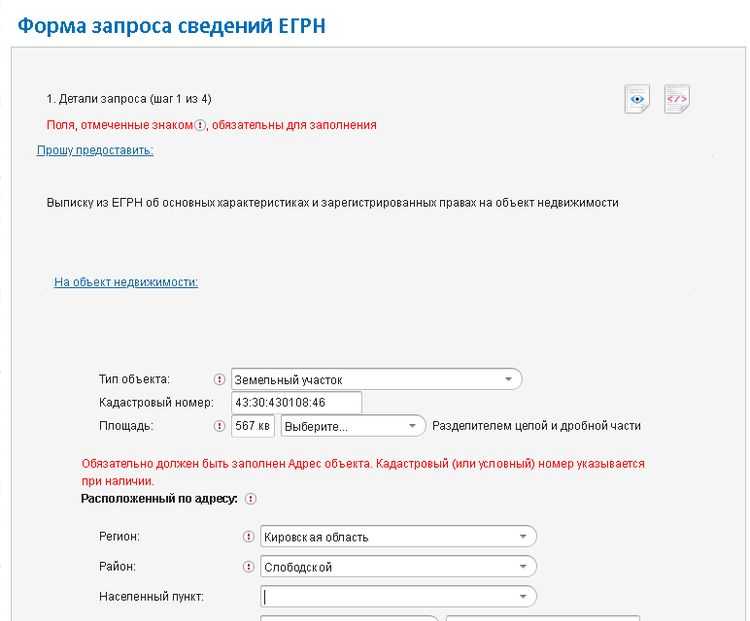Expand the Выберите... area unit dropdown
750x621 pixels.
point(354,426)
